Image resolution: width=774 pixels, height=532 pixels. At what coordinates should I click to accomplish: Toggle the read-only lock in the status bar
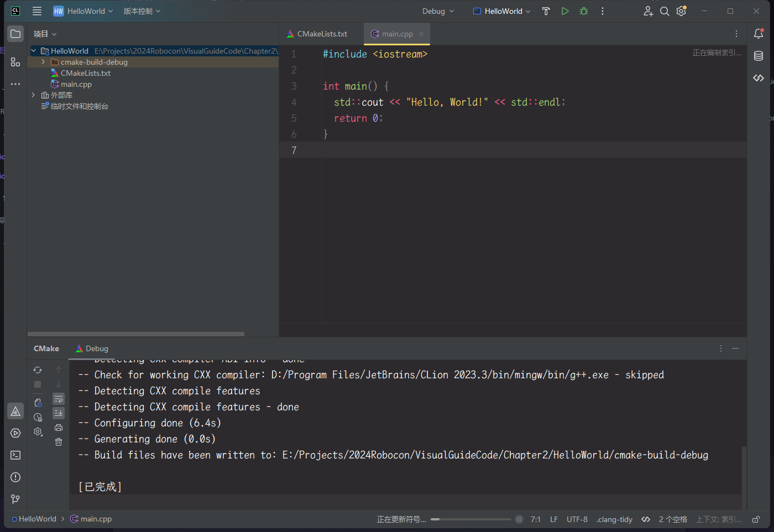pyautogui.click(x=756, y=519)
